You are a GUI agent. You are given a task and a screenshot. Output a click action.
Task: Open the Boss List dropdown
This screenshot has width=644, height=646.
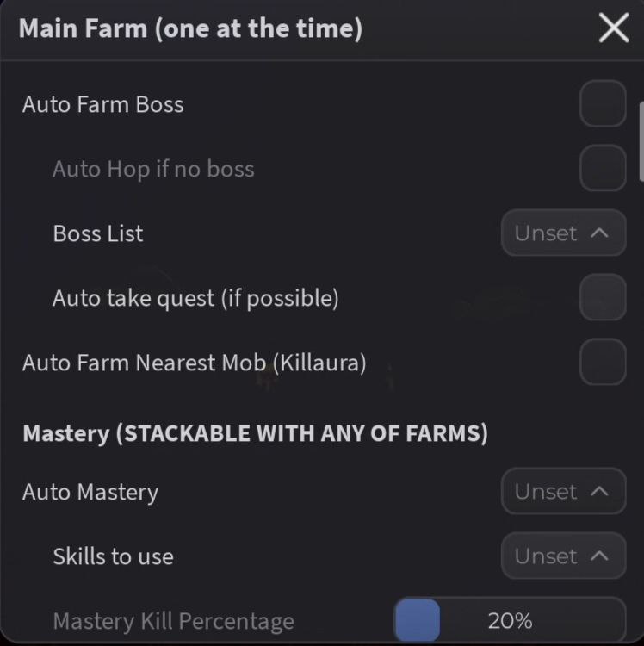562,233
